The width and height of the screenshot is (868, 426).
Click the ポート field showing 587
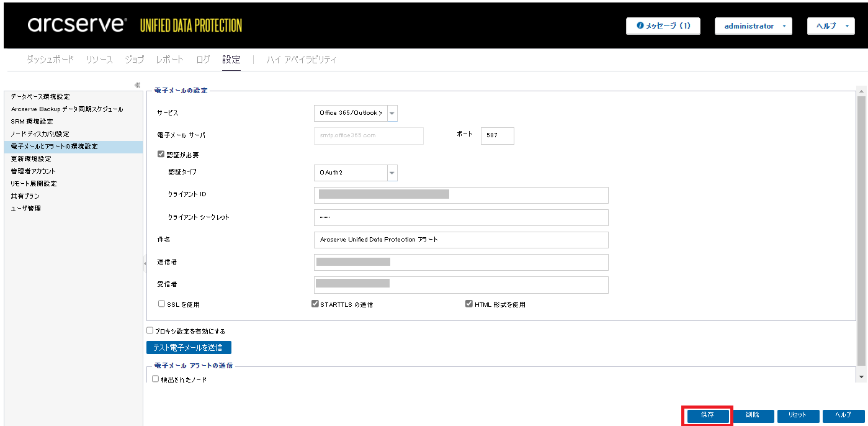point(498,135)
